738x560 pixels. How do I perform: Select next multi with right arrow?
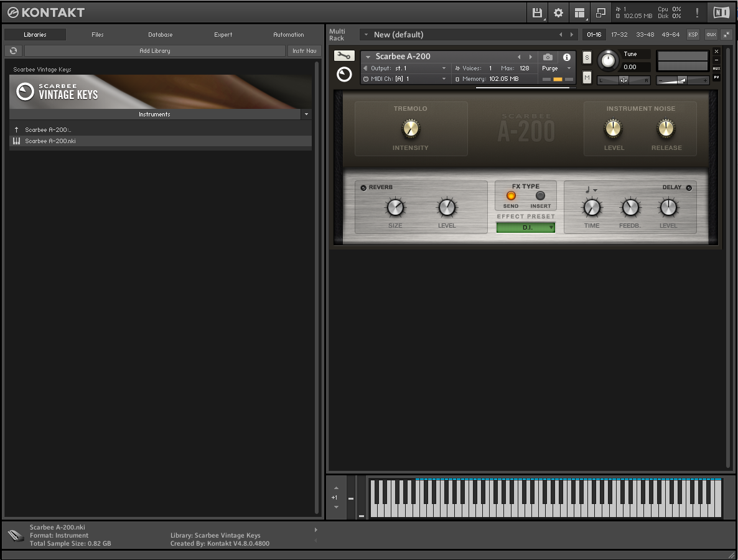point(572,34)
